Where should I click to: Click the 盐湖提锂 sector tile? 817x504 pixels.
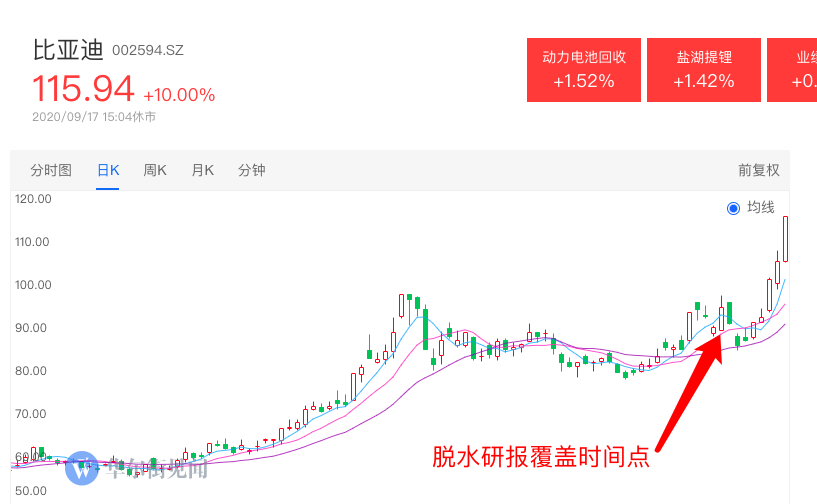click(x=703, y=70)
